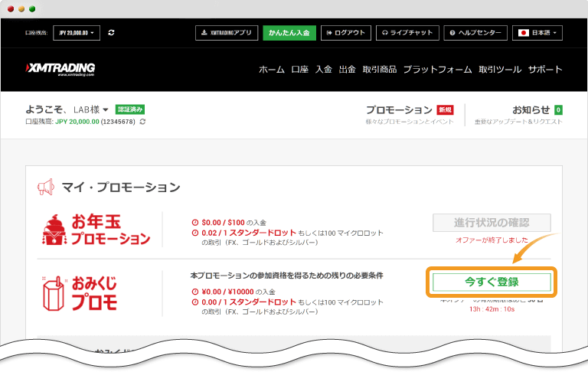Click the refresh icon beside the balance dropdown

tap(111, 33)
